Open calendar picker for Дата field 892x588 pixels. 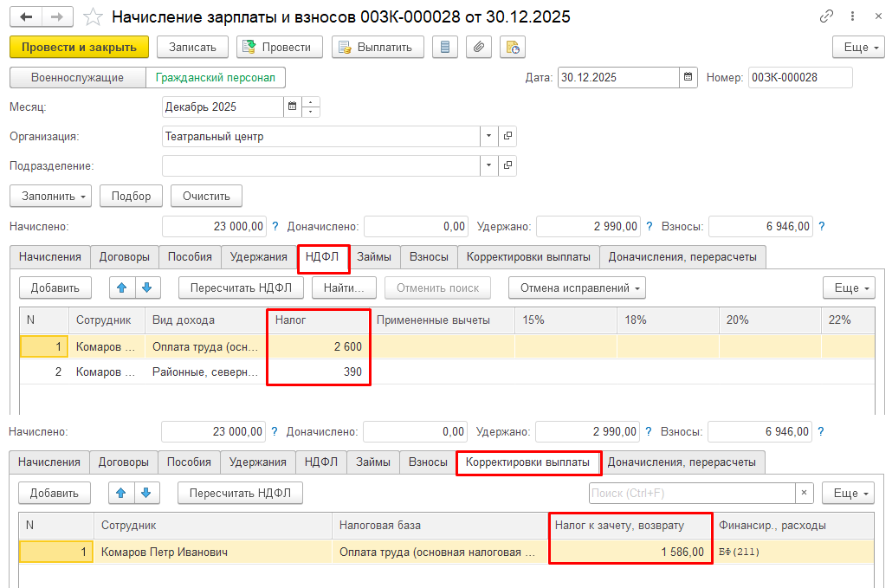coord(688,78)
